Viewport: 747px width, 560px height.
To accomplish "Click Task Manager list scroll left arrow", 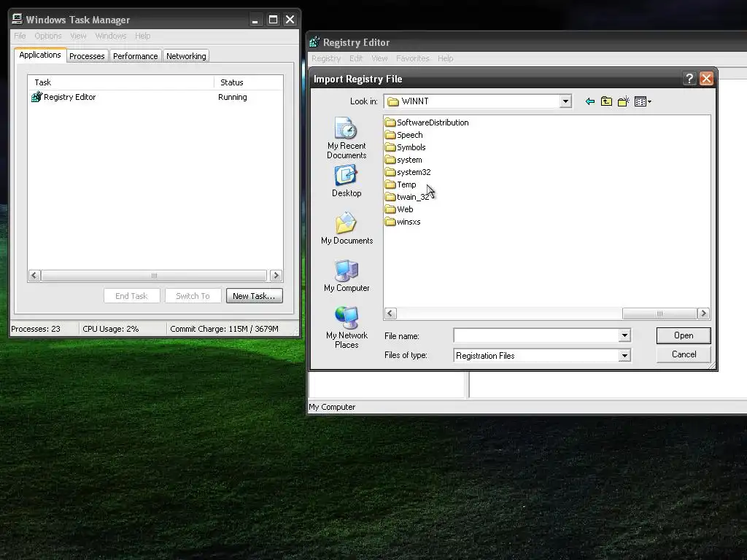I will 34,276.
